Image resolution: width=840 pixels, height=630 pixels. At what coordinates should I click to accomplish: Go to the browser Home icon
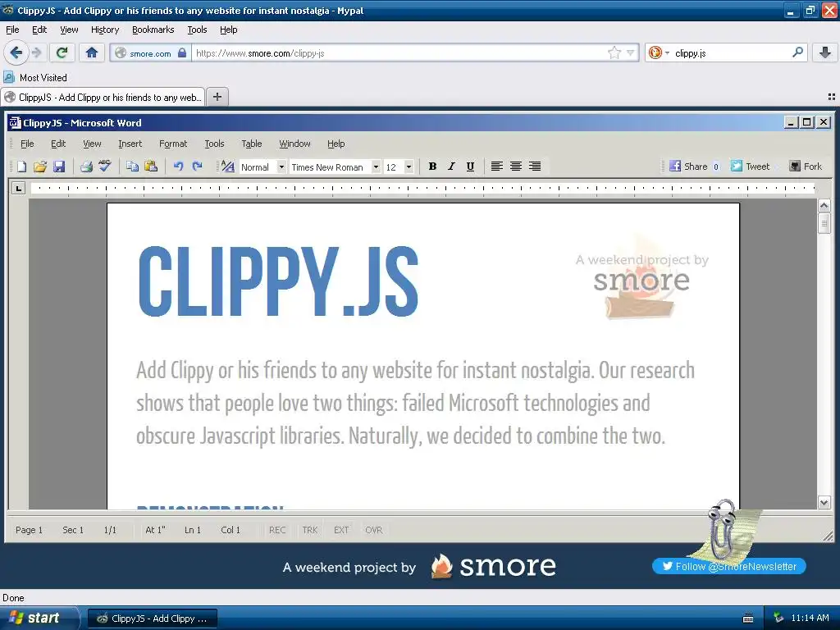coord(92,52)
